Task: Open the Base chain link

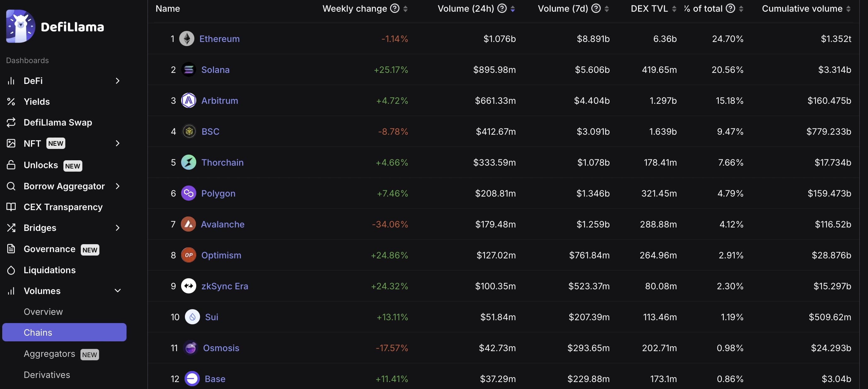Action: (215, 379)
